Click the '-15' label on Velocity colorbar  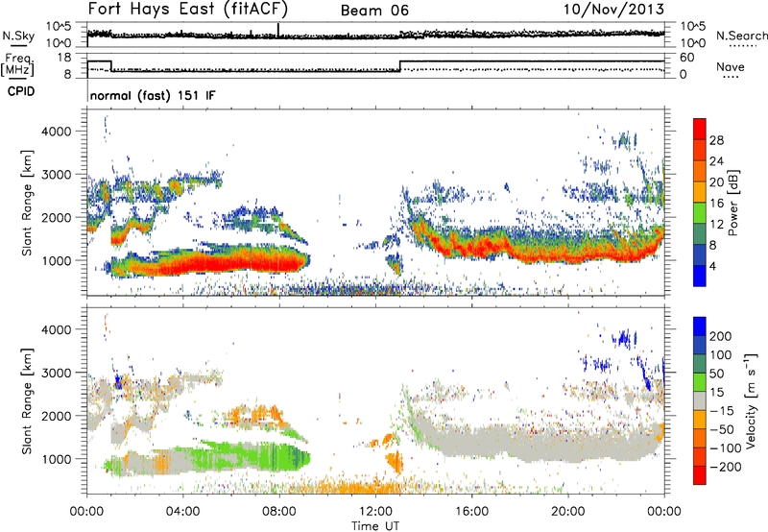tap(722, 411)
